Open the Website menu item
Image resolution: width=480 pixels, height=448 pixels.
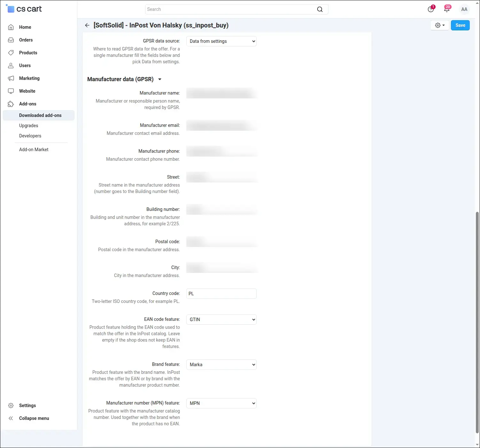pos(27,91)
